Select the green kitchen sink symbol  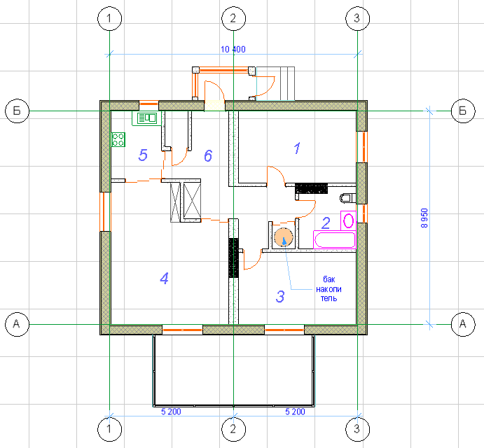click(147, 118)
